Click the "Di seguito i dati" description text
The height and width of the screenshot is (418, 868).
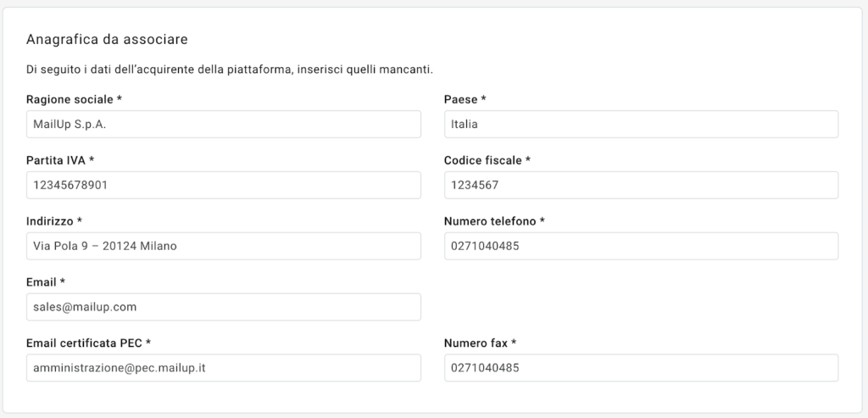[x=236, y=69]
